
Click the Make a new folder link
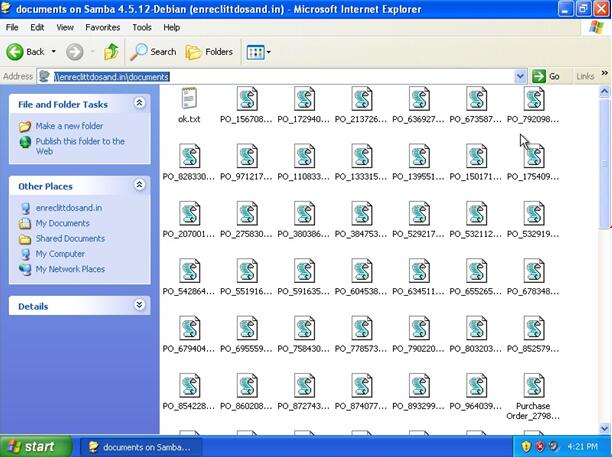click(69, 126)
